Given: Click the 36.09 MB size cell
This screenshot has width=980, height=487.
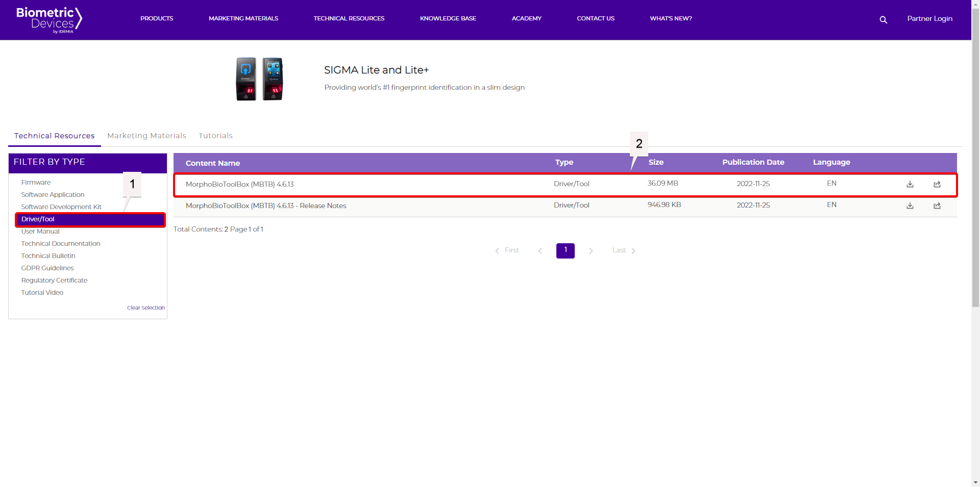Looking at the screenshot, I should click(x=663, y=183).
